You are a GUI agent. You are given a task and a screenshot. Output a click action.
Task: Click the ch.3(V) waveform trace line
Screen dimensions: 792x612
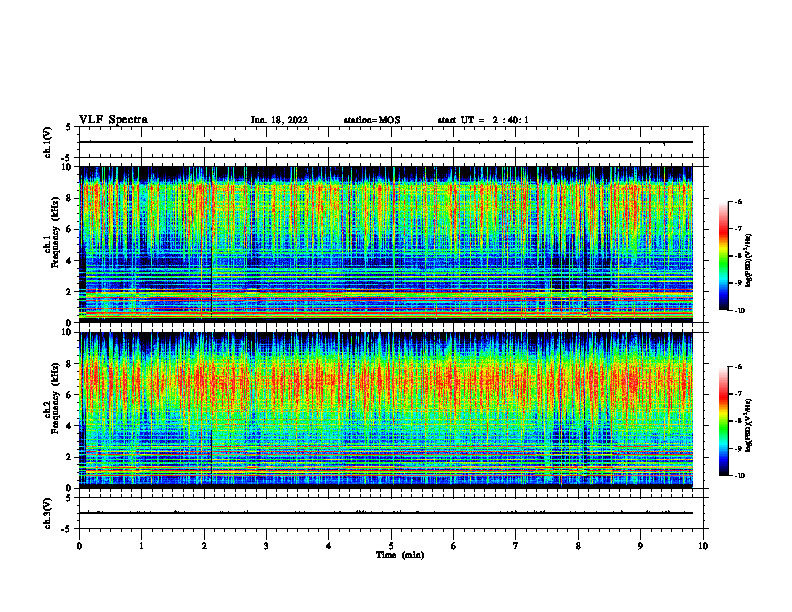point(386,513)
